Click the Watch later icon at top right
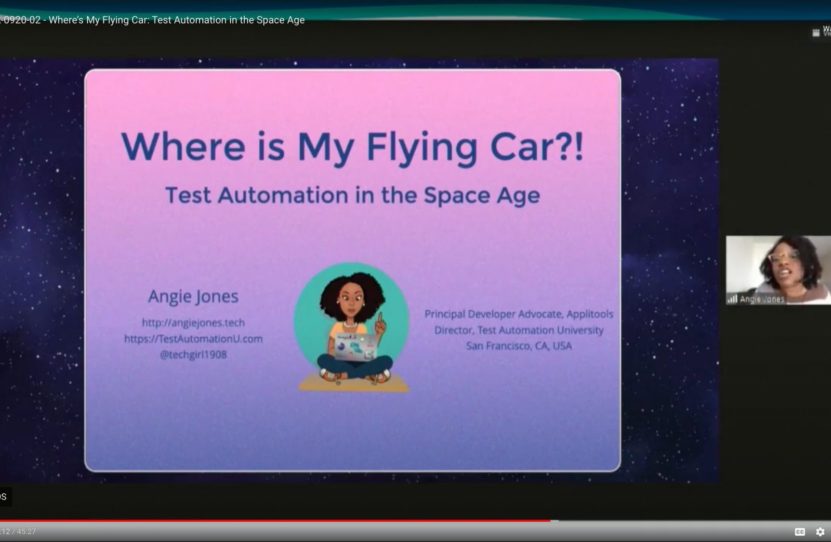 [x=818, y=33]
